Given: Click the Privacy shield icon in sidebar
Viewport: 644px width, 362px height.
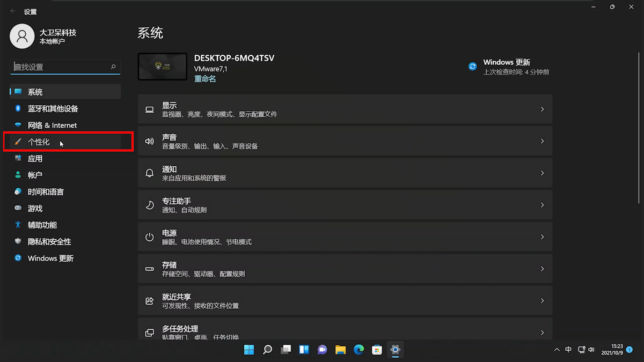Looking at the screenshot, I should [18, 241].
